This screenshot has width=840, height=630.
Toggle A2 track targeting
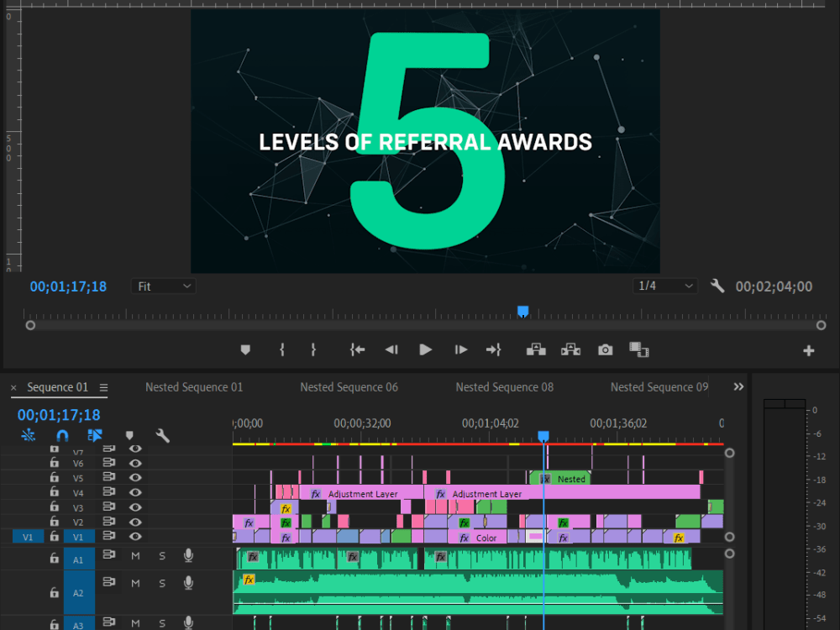(x=79, y=592)
